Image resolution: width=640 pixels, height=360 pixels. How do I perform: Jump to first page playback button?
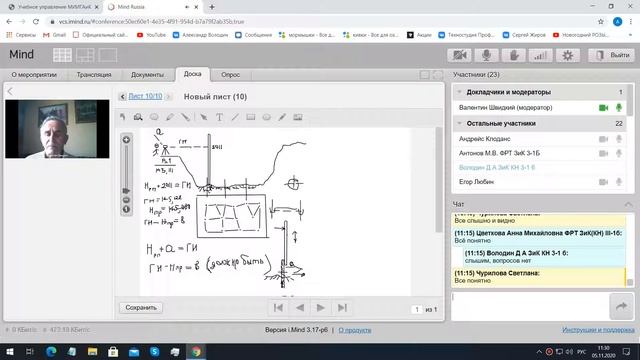tap(278, 308)
